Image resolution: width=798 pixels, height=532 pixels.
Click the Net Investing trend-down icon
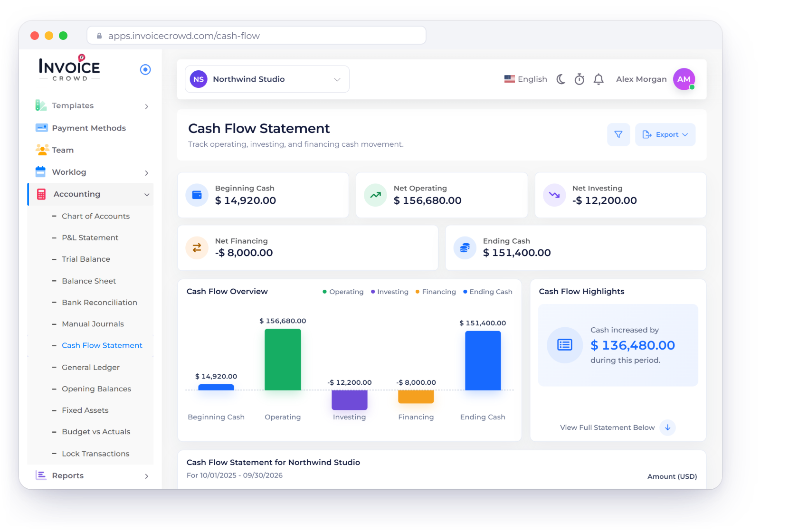pos(554,195)
